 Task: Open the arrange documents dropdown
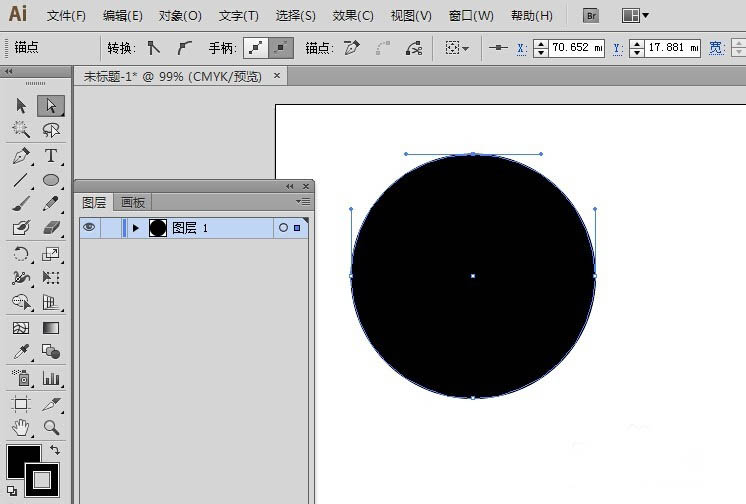(x=635, y=16)
